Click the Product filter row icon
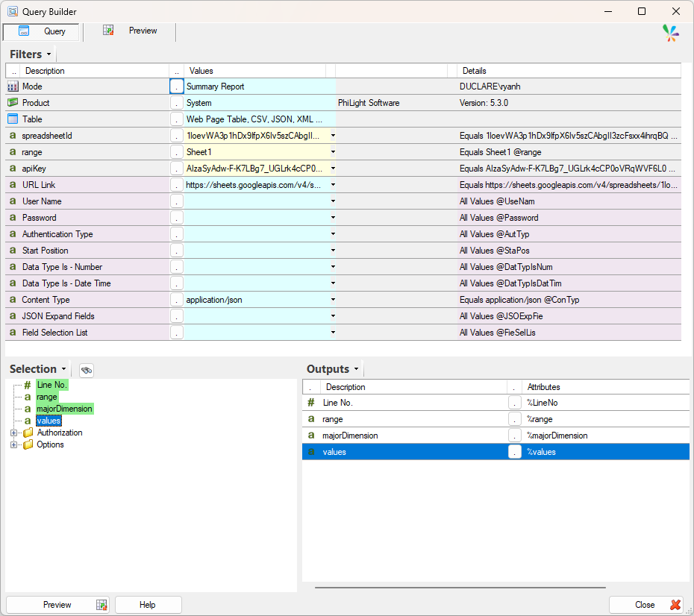The image size is (694, 616). coord(13,103)
